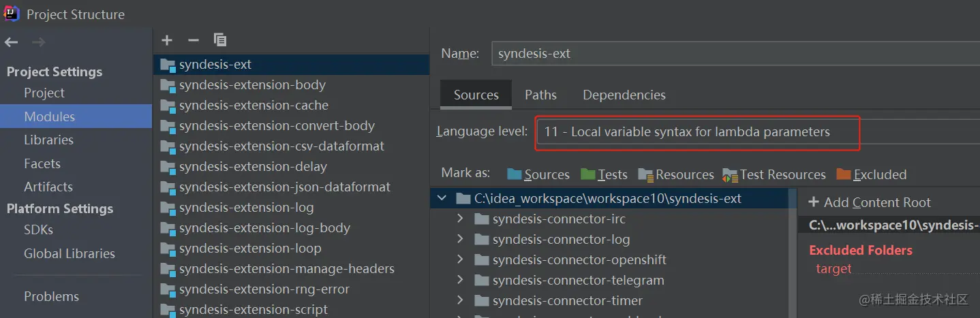
Task: Mark as Test Resources folder
Action: click(774, 175)
